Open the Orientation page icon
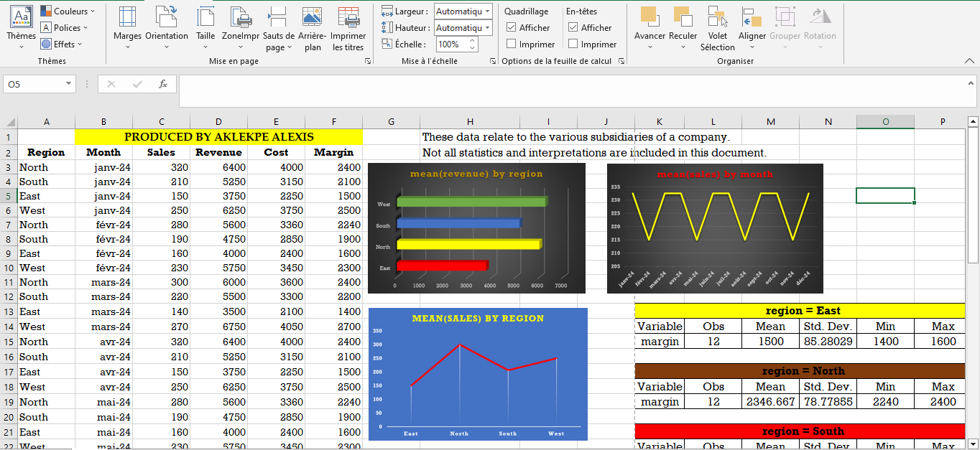This screenshot has width=980, height=450. [x=166, y=17]
